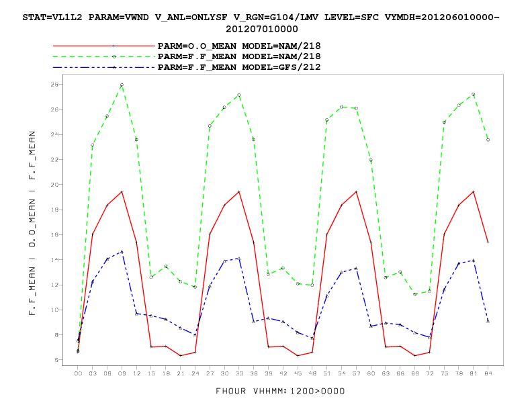Click the x-axis tick label 84

pos(488,373)
